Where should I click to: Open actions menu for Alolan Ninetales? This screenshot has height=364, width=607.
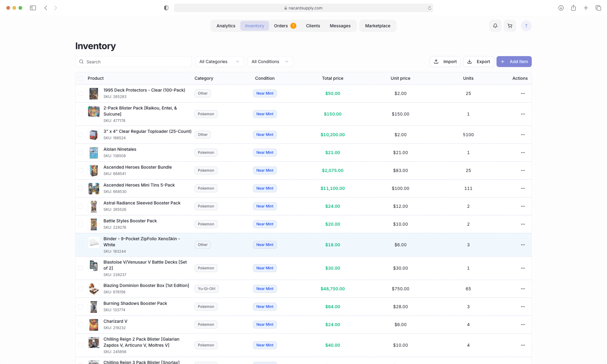tap(523, 153)
